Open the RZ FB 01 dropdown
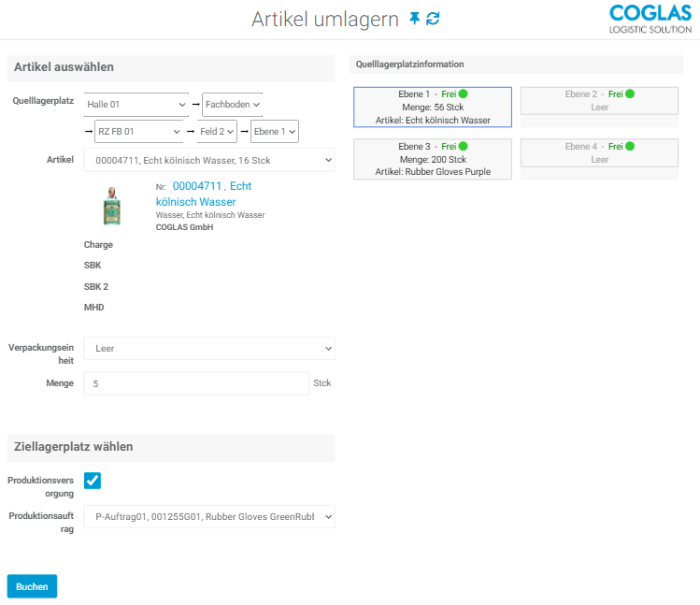 (x=138, y=132)
